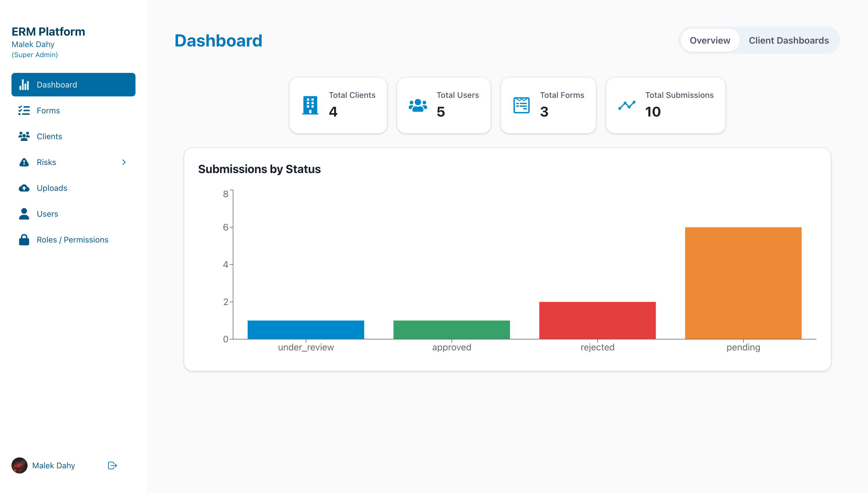
Task: Open Roles / Permissions page
Action: (x=73, y=239)
